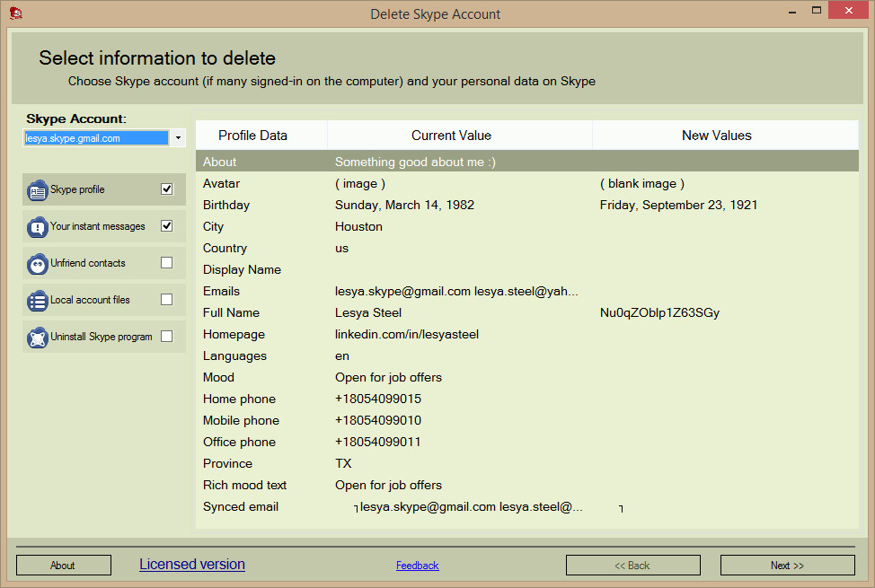Click the Uninstall Skype program icon
Screen dimensions: 875x588
click(38, 338)
